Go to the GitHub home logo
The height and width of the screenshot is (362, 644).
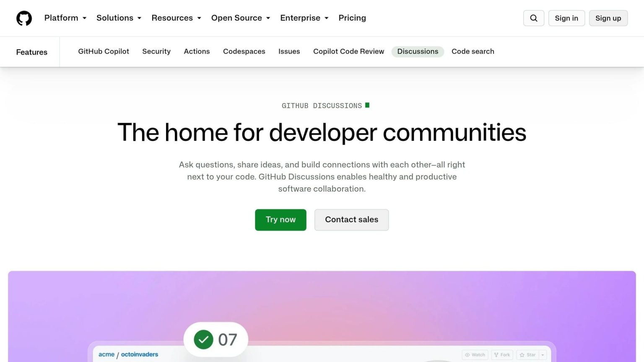pyautogui.click(x=24, y=18)
